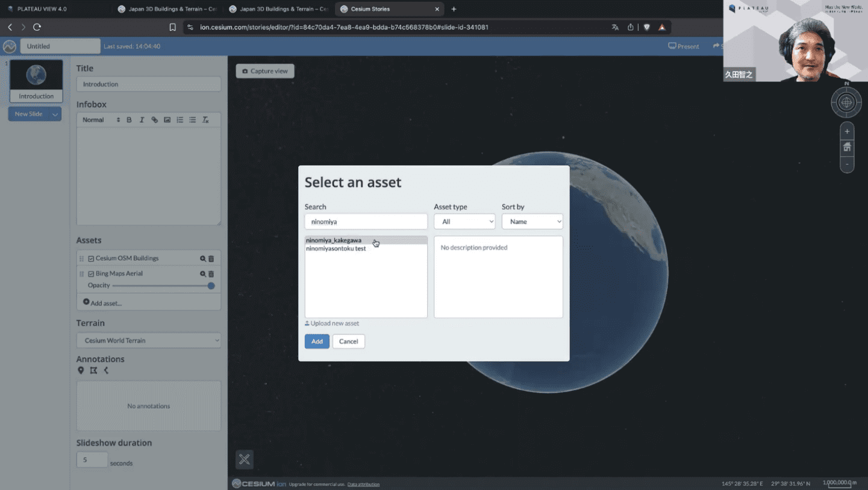The image size is (868, 490).
Task: Zoom to the Bing Maps Aerial asset
Action: coord(203,274)
